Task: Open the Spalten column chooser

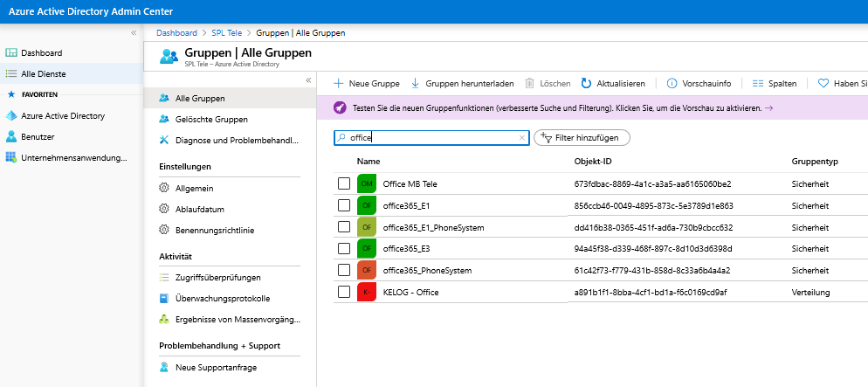Action: click(x=775, y=84)
